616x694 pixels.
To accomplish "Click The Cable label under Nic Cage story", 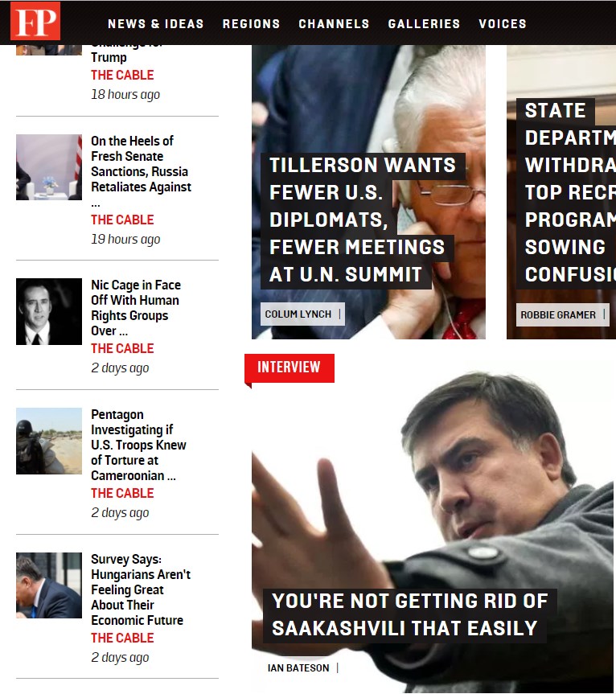I will (x=122, y=349).
